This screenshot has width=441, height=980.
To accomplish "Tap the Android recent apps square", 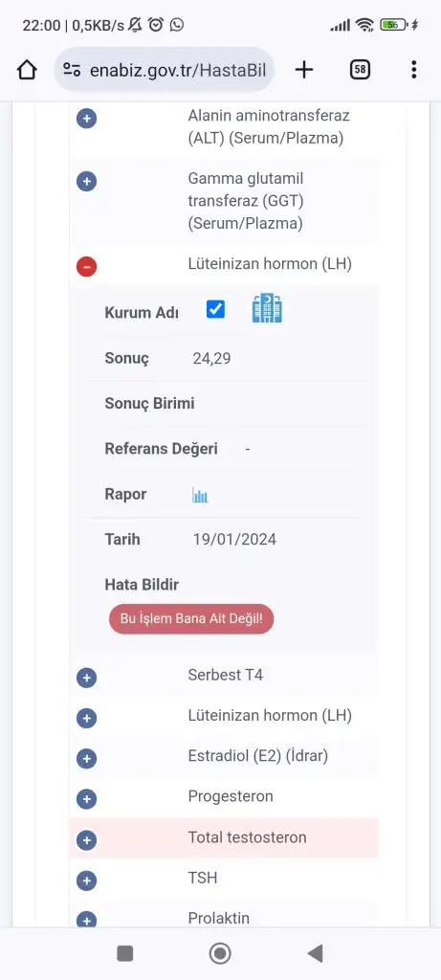I will pos(125,953).
